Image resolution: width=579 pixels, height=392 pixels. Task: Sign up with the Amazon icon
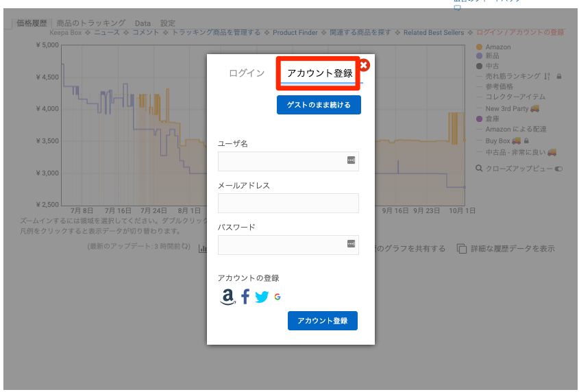coord(228,297)
